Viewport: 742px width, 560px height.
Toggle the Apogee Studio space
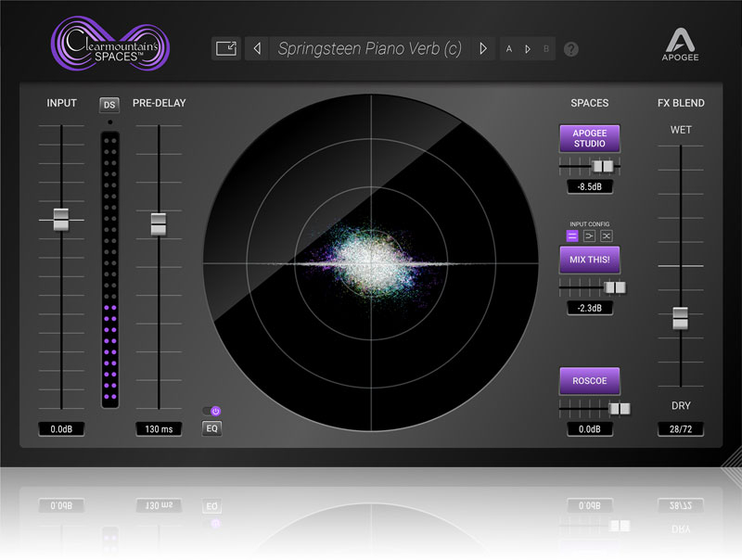(x=589, y=139)
